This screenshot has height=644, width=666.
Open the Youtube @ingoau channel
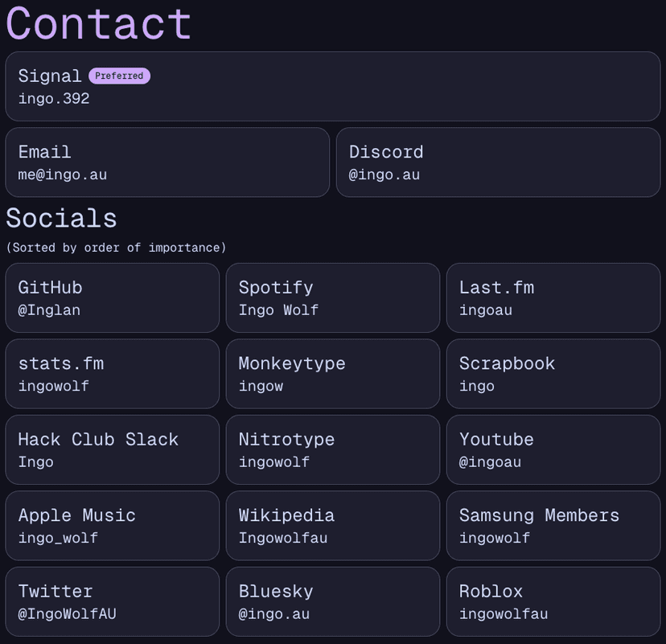553,449
